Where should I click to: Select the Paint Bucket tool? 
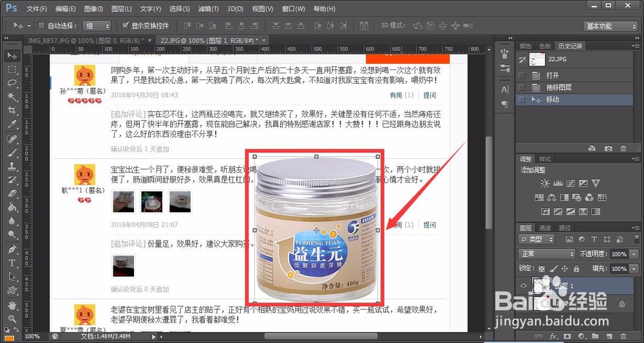point(12,207)
